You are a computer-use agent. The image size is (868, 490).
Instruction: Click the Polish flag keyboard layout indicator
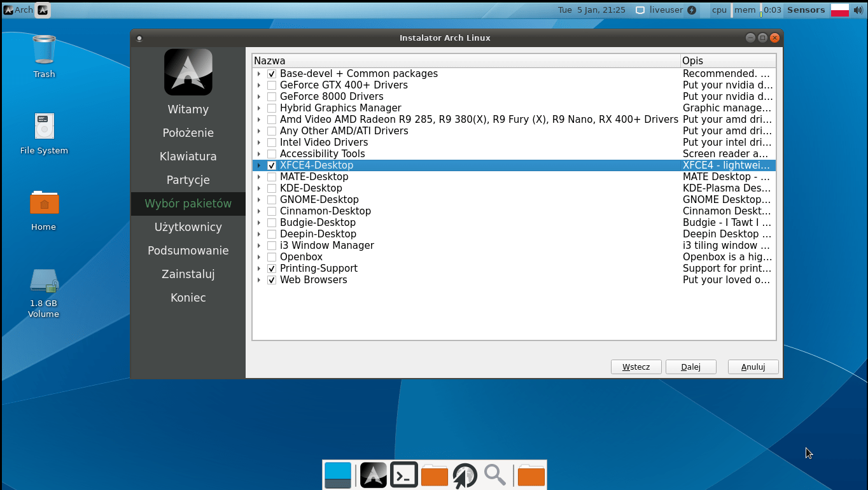(840, 10)
